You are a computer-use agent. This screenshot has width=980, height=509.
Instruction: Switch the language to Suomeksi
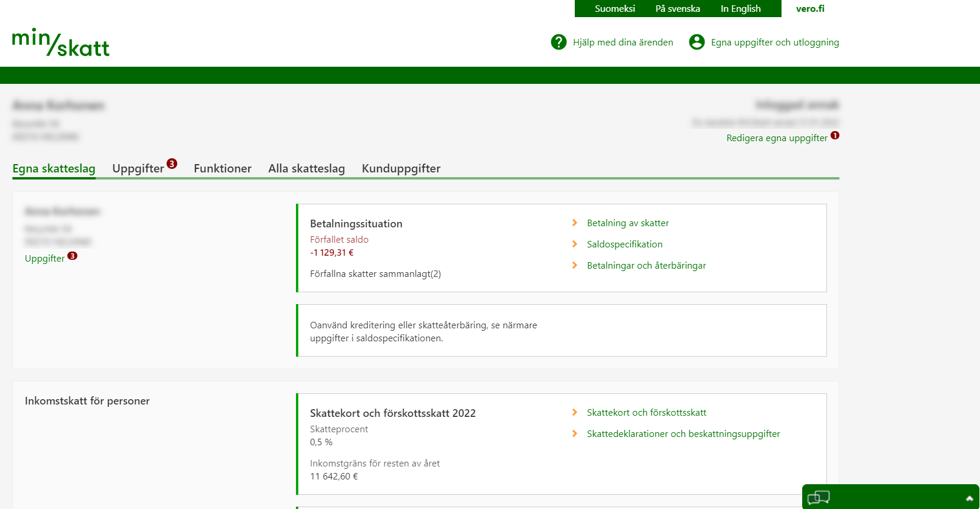(614, 9)
